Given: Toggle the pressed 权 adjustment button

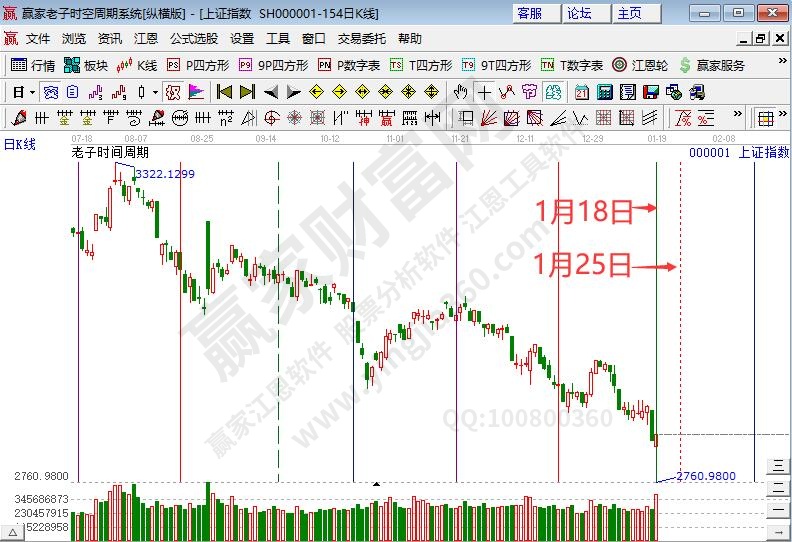Looking at the screenshot, I should pos(172,92).
